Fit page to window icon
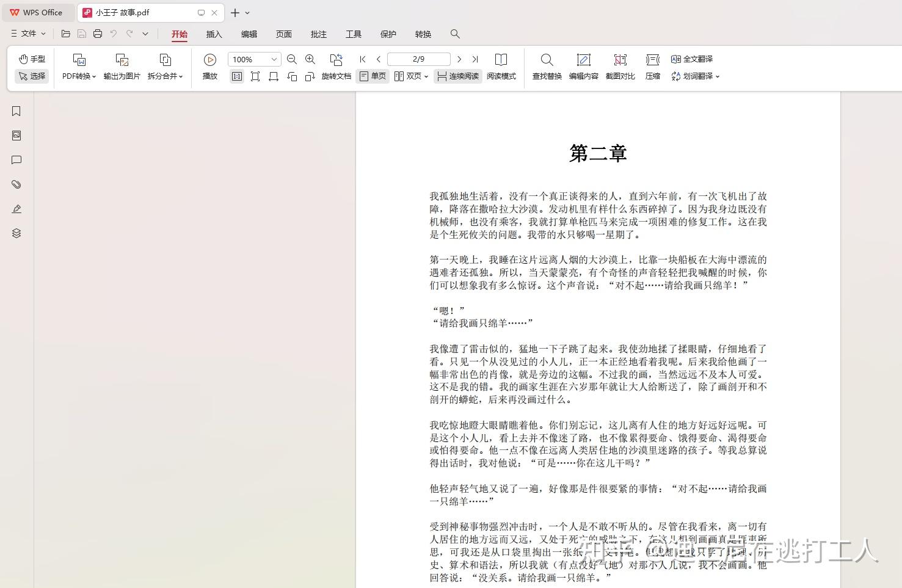The image size is (902, 588). tap(255, 76)
